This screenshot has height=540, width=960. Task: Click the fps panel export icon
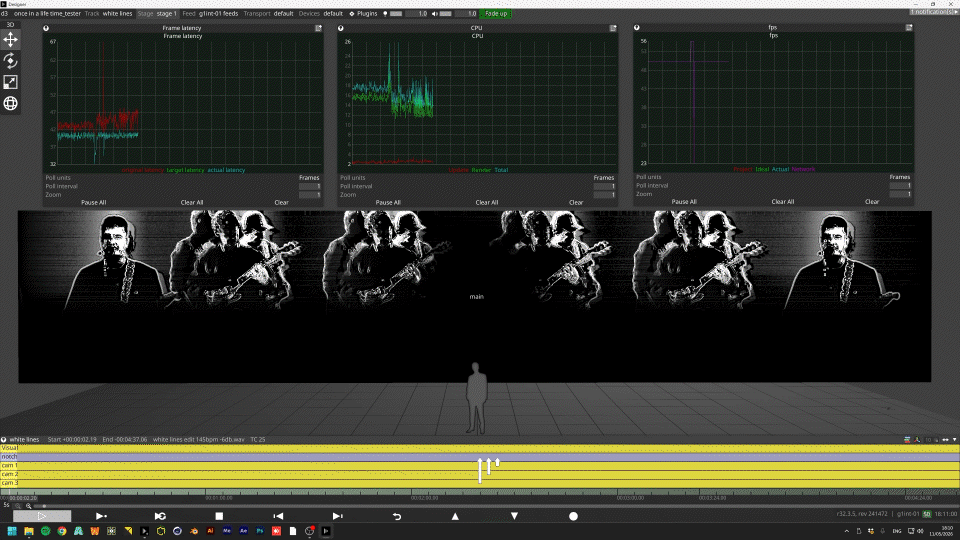click(x=909, y=28)
